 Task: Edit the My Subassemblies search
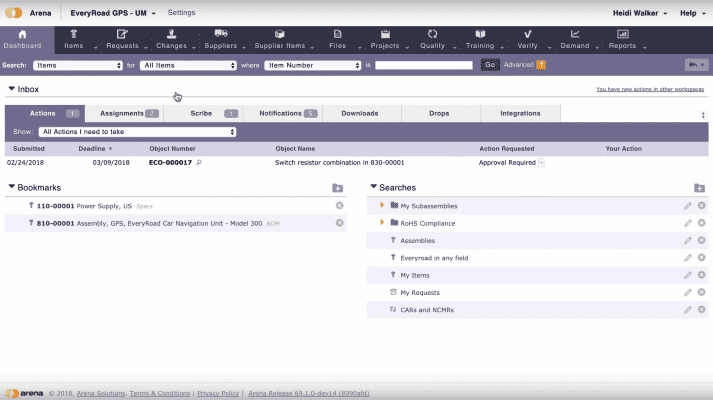pos(687,206)
